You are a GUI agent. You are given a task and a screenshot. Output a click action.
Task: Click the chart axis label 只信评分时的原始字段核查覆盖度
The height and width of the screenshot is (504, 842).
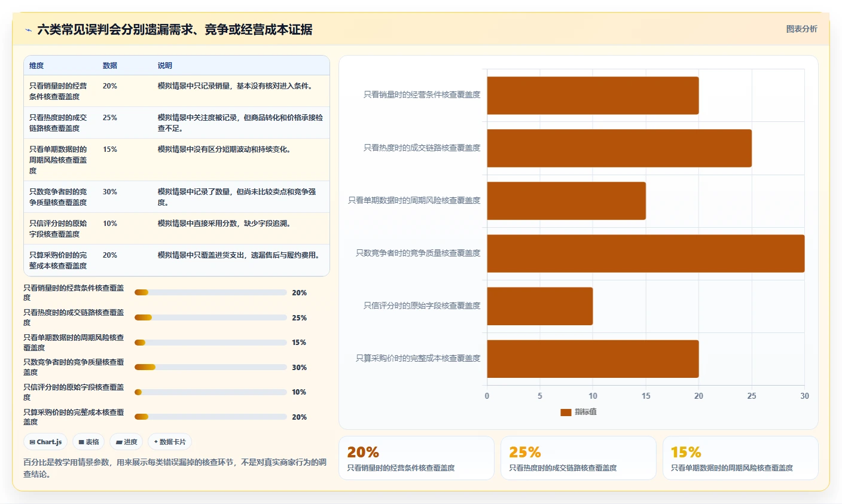422,306
